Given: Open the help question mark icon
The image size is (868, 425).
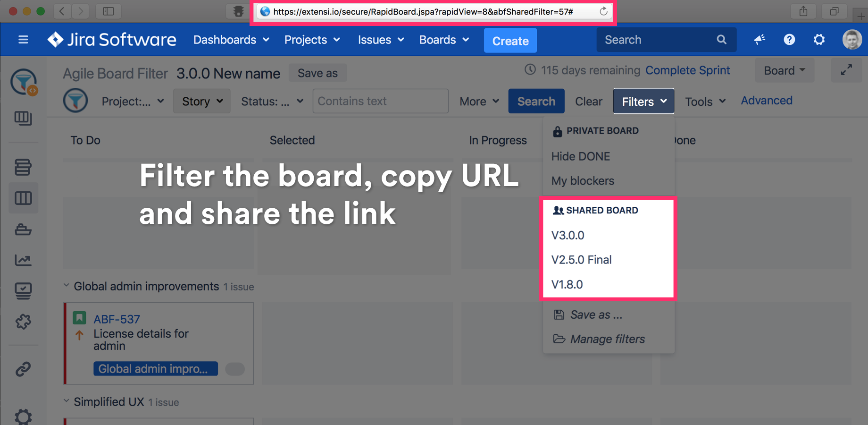Looking at the screenshot, I should coord(789,40).
